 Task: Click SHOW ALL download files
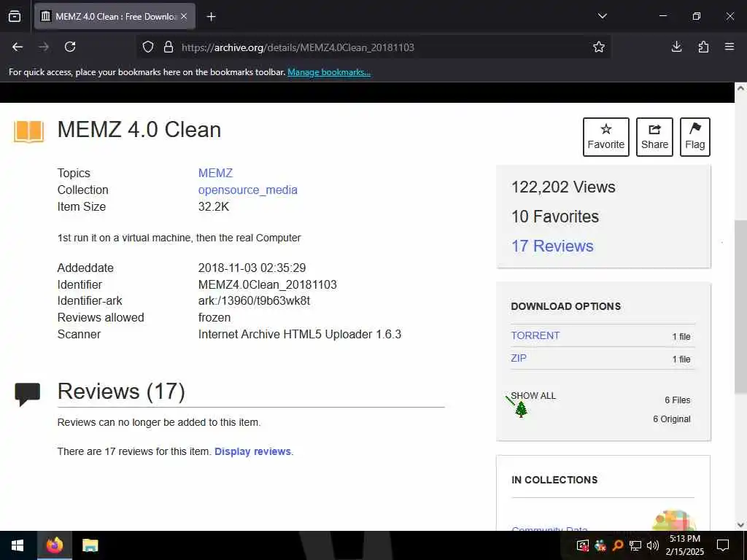click(533, 396)
